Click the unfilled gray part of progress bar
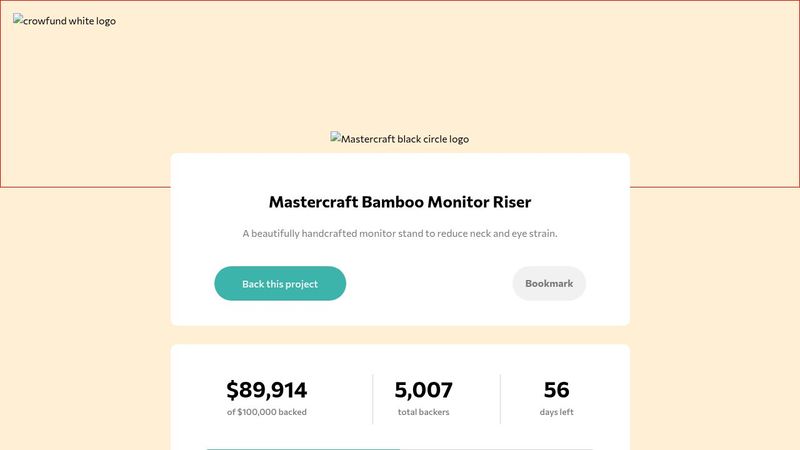This screenshot has height=450, width=800. (x=500, y=449)
